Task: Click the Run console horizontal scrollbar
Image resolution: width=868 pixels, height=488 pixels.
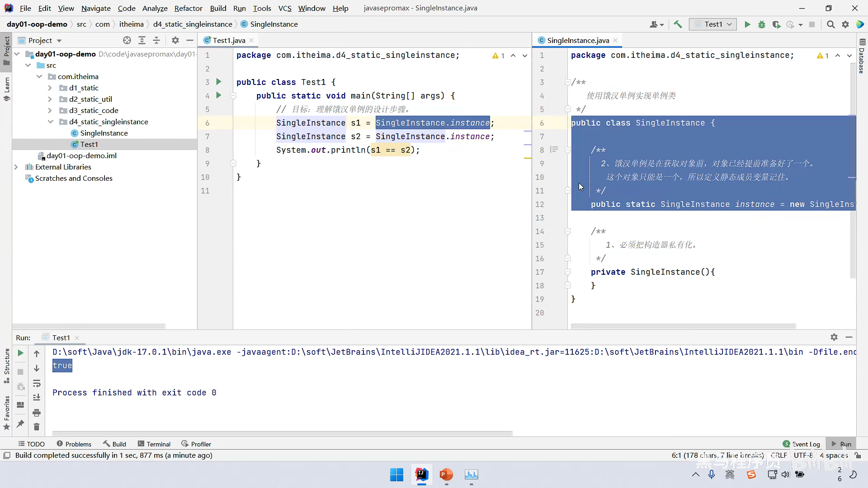Action: [282, 433]
